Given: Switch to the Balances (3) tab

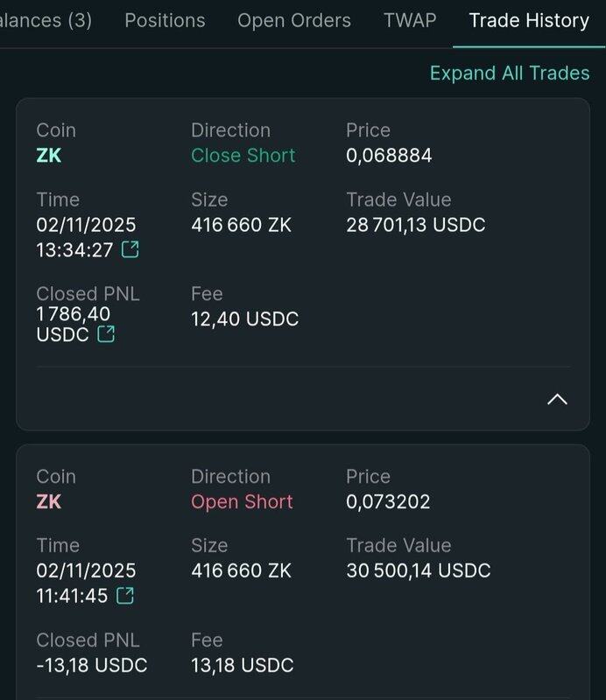Looking at the screenshot, I should (x=46, y=20).
